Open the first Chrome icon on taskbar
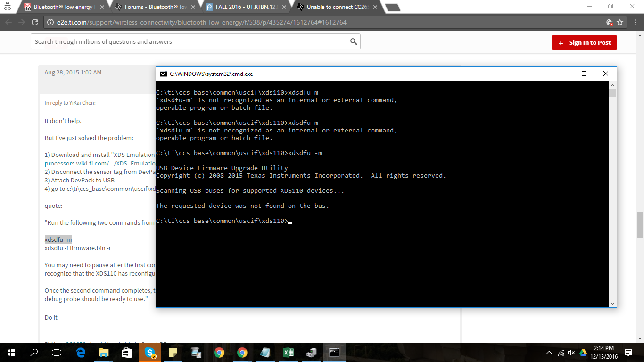The height and width of the screenshot is (362, 644). (219, 352)
